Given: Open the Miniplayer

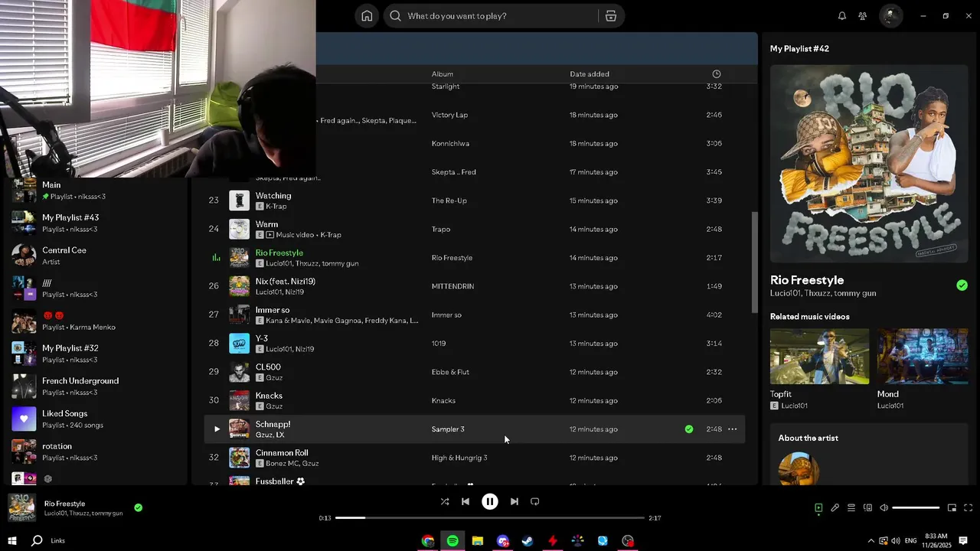Looking at the screenshot, I should coord(952,507).
